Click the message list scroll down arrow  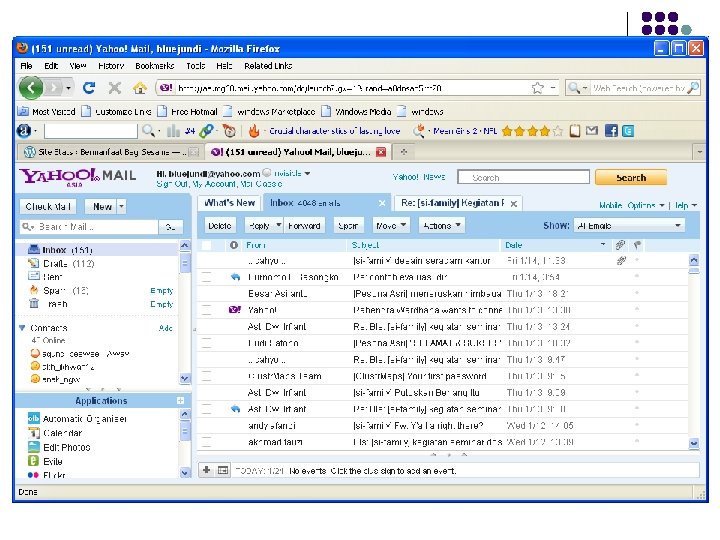click(694, 443)
